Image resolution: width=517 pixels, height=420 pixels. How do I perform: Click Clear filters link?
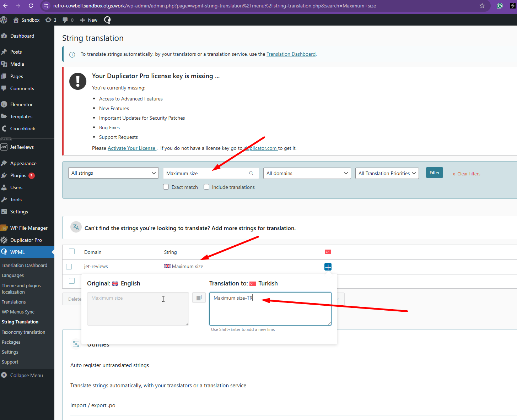[x=467, y=174]
